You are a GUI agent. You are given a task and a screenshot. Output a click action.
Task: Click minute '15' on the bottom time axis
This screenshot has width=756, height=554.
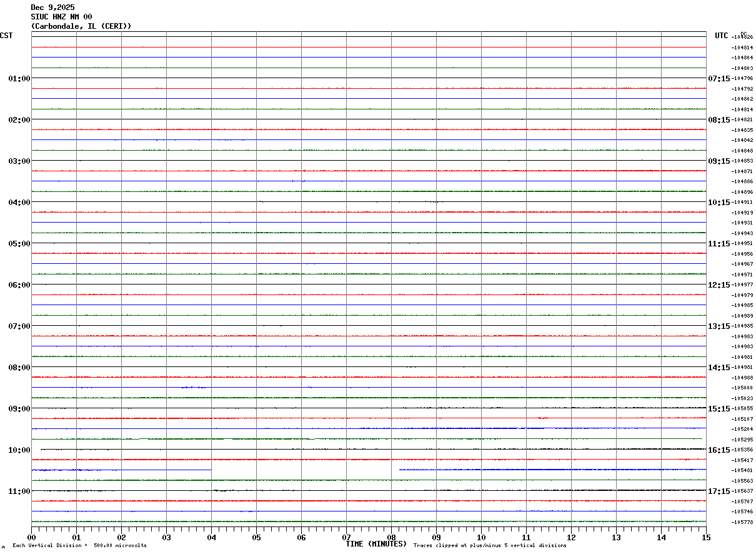point(706,537)
